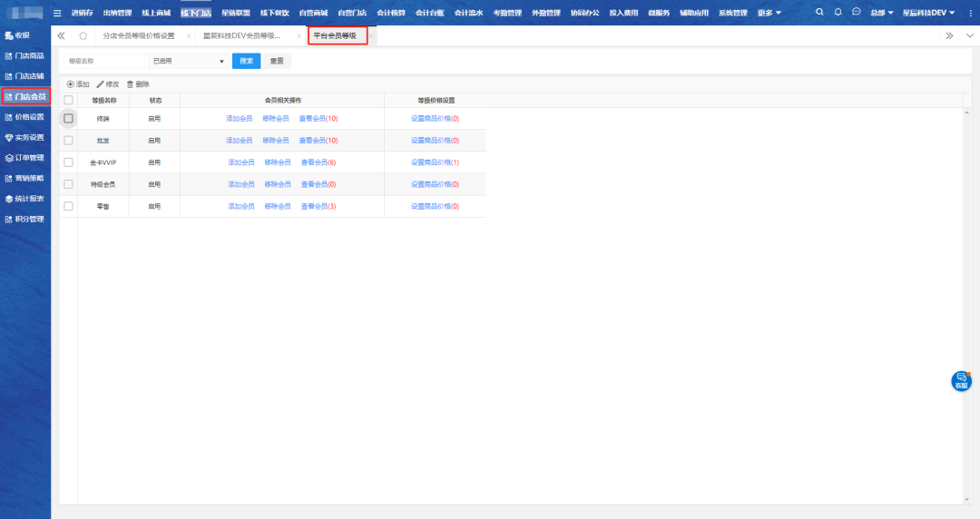Click the hamburger menu icon beside 进销存

point(58,13)
